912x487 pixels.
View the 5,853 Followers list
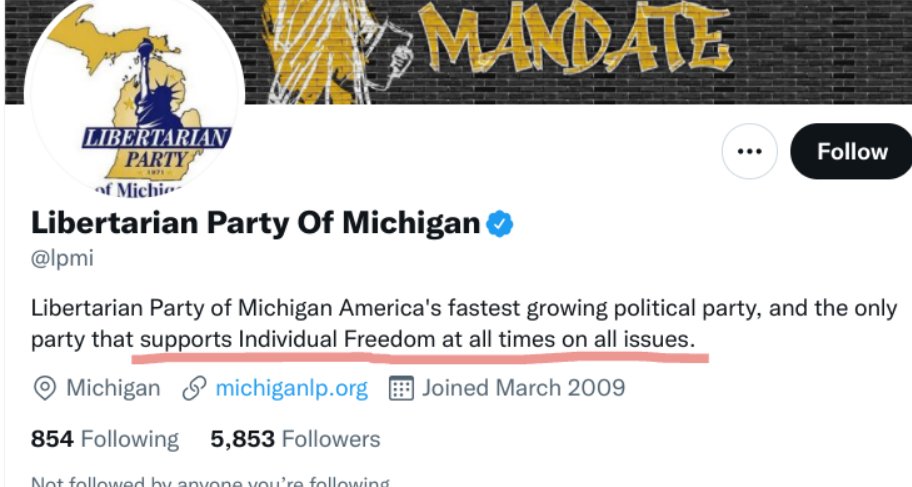point(295,439)
